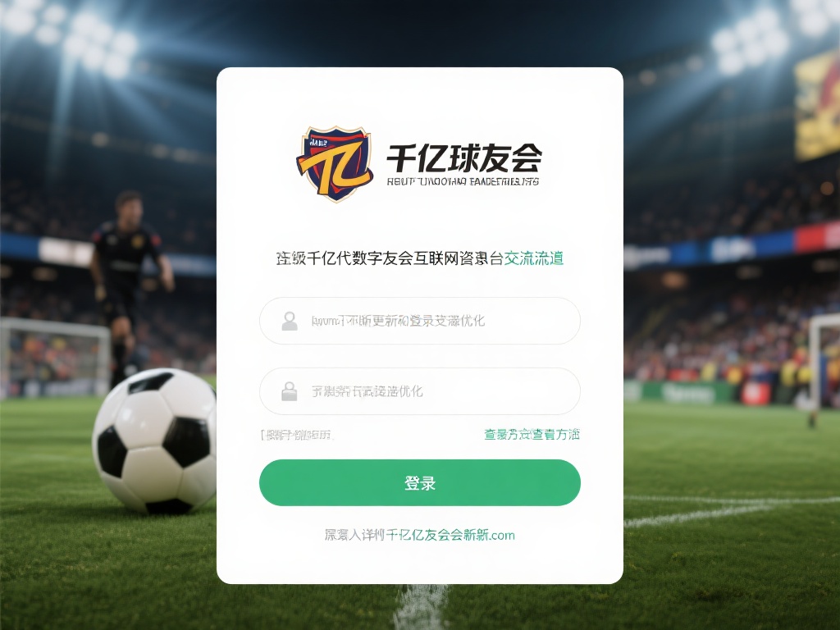Image resolution: width=840 pixels, height=630 pixels.
Task: Focus the username input field
Action: (420, 321)
